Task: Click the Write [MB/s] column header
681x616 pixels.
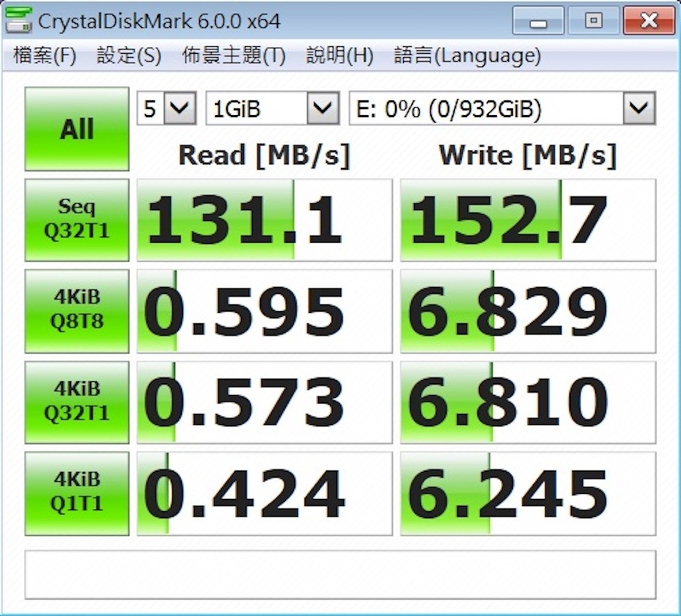Action: [528, 155]
